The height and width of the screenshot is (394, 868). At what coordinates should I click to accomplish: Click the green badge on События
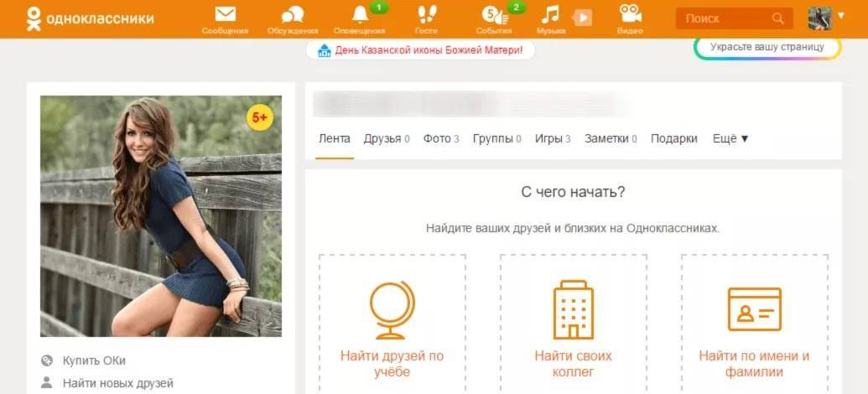[x=516, y=8]
